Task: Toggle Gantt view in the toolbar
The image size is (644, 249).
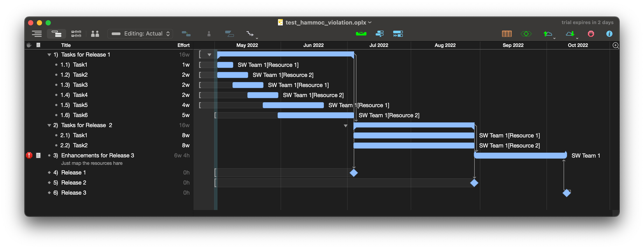Action: [x=56, y=34]
